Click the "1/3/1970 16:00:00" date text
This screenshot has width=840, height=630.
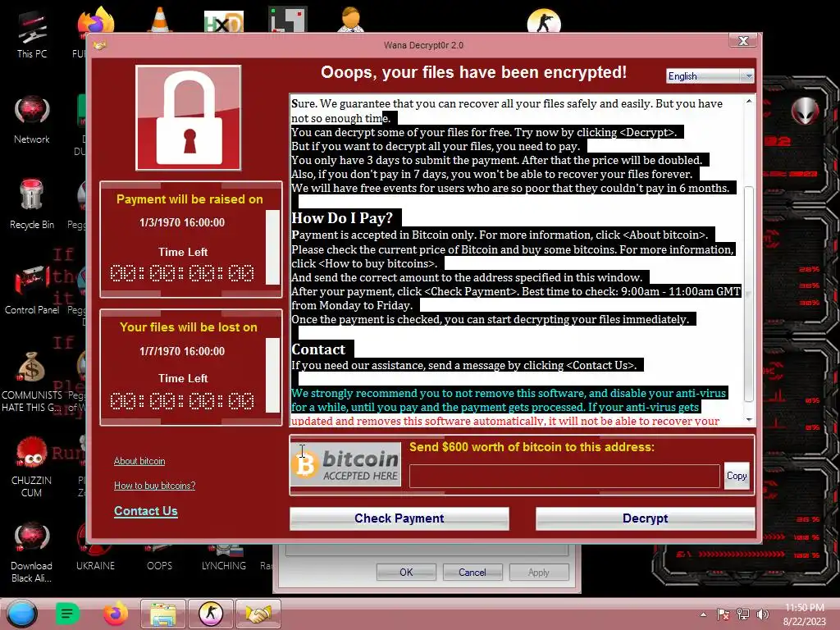click(182, 222)
